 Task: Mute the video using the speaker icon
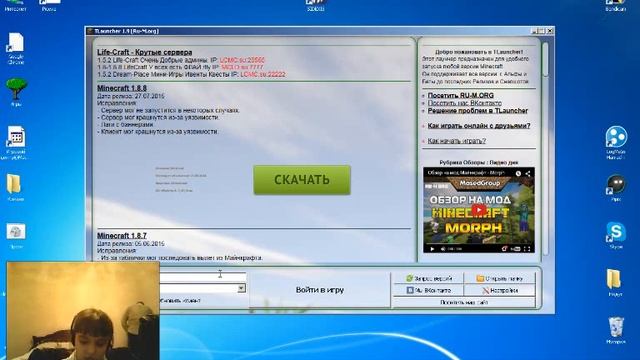click(x=443, y=249)
